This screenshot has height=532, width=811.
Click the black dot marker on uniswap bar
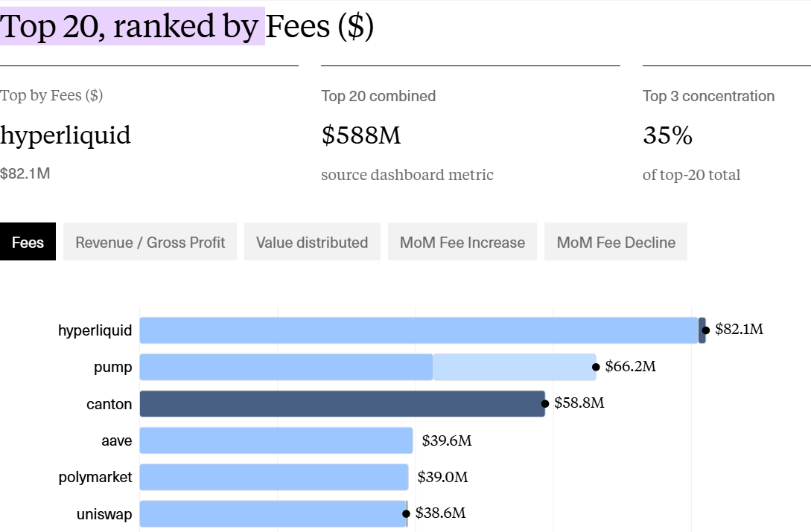point(406,514)
